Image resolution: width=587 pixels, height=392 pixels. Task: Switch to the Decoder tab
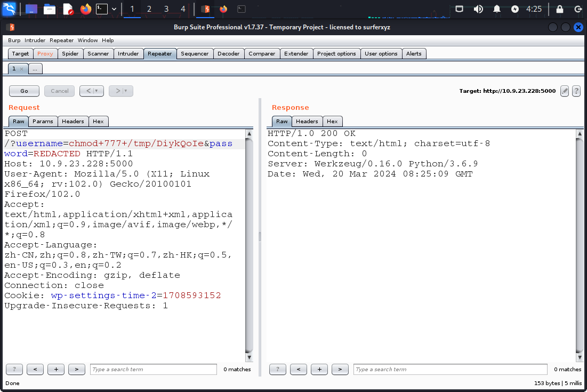pyautogui.click(x=228, y=53)
